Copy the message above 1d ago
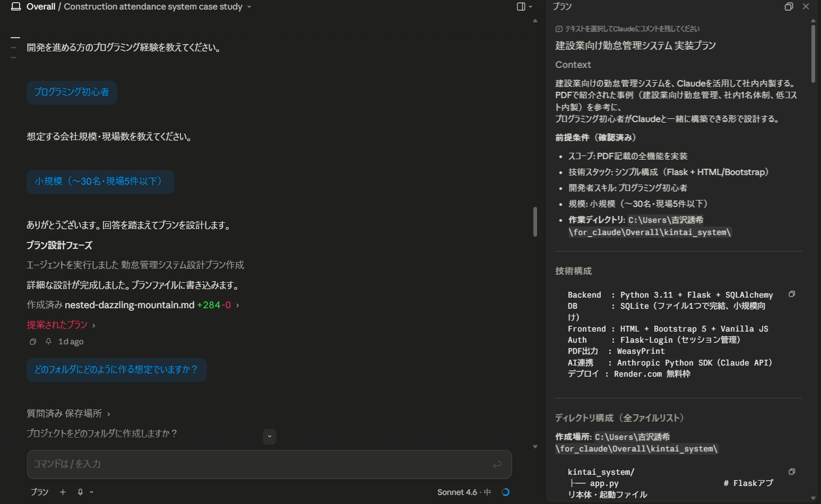This screenshot has height=504, width=821. [33, 342]
